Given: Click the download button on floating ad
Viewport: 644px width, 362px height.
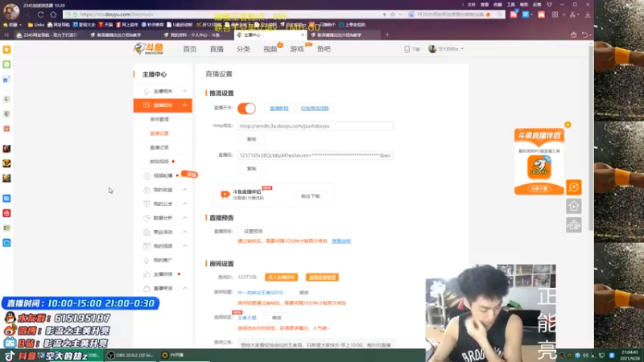Looking at the screenshot, I should click(x=539, y=189).
